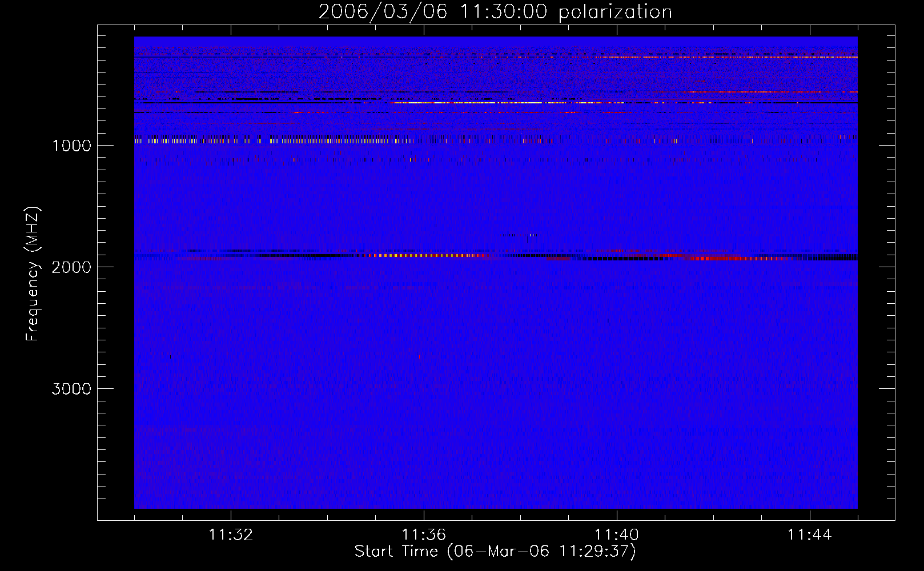Click the 2000 frequency tick label

[71, 267]
